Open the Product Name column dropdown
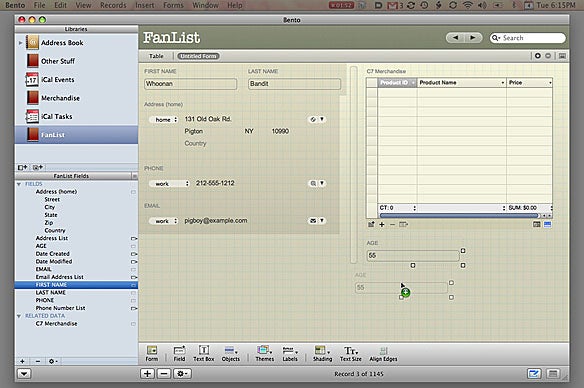Screen dimensions: 584x388 tap(502, 83)
